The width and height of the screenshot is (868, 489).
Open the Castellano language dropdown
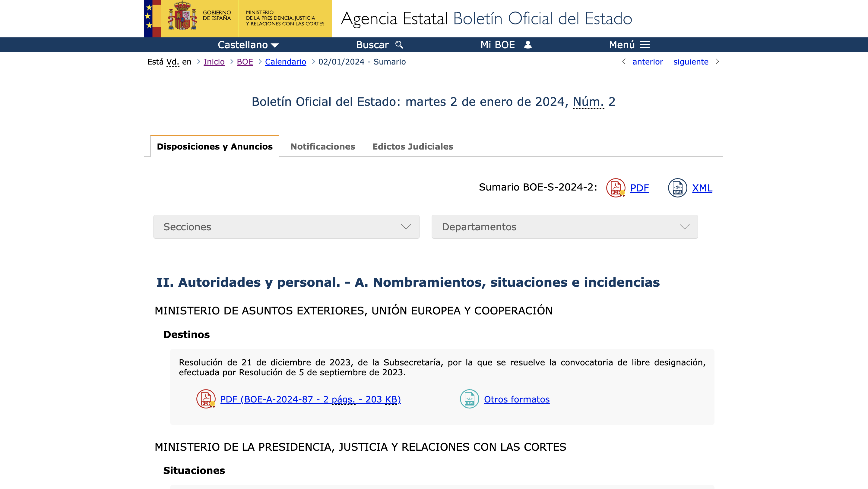[x=248, y=45]
